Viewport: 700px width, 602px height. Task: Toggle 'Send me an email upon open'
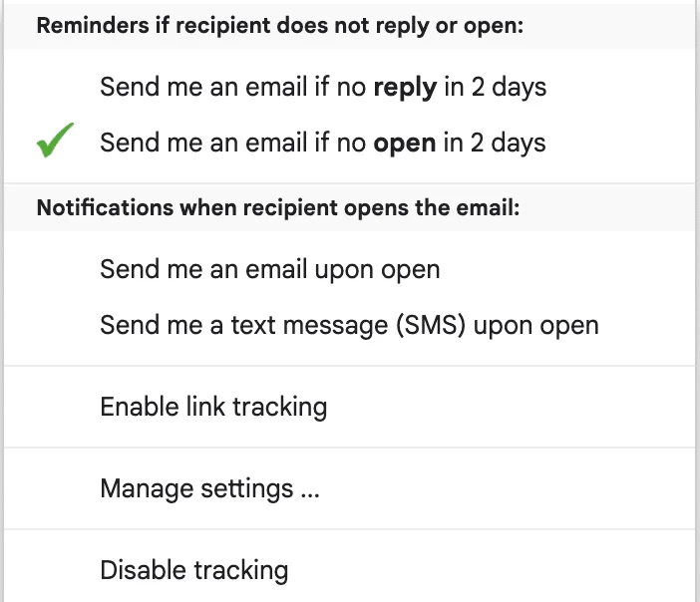point(350,269)
